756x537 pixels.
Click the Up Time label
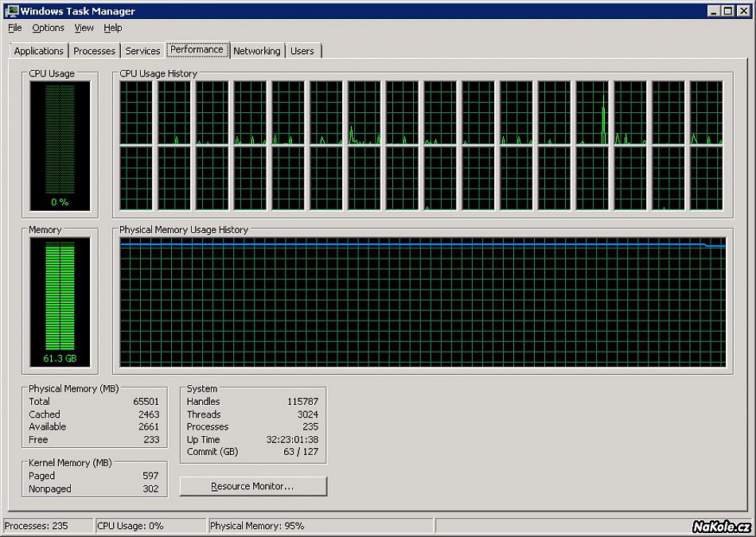(203, 440)
